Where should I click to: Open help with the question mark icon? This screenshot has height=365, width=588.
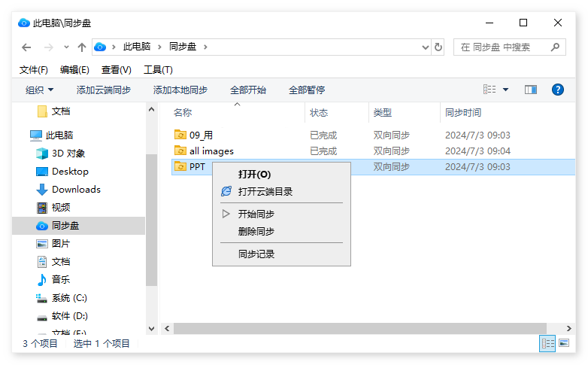tap(558, 90)
